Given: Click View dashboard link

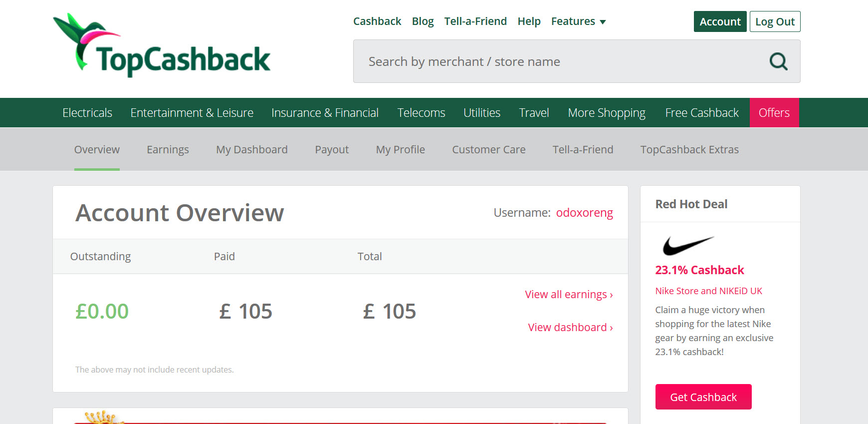Looking at the screenshot, I should point(570,328).
